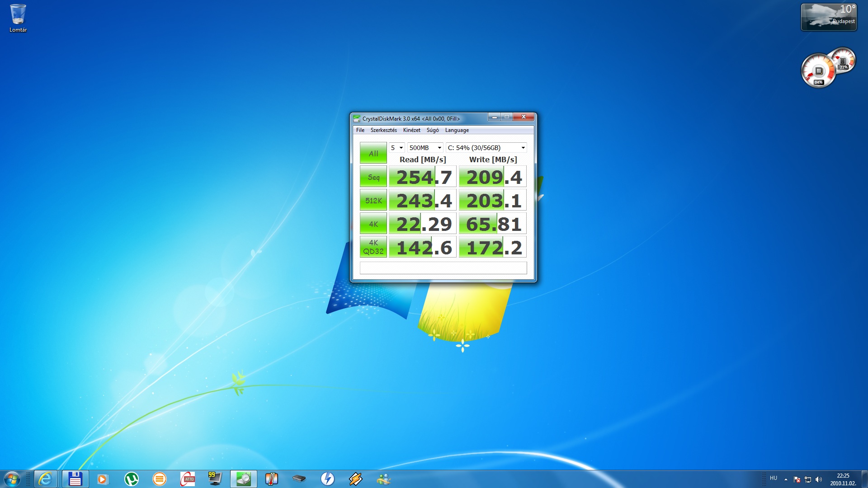Open Winamp from the taskbar
This screenshot has height=488, width=868.
356,479
